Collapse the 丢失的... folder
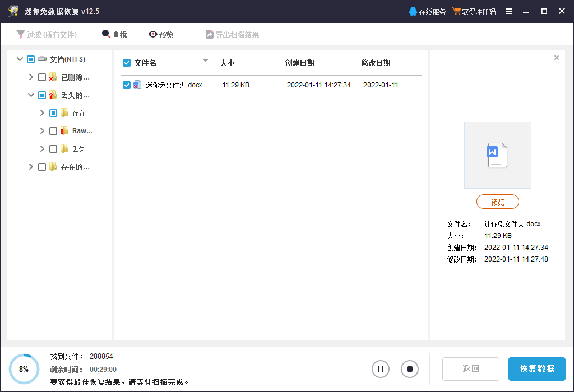This screenshot has width=574, height=392. [31, 95]
